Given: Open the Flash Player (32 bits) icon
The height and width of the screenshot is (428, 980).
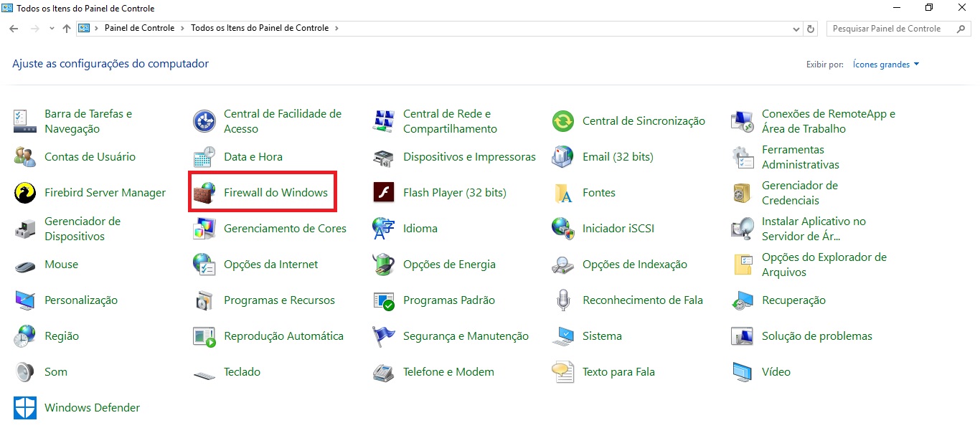Looking at the screenshot, I should point(384,193).
